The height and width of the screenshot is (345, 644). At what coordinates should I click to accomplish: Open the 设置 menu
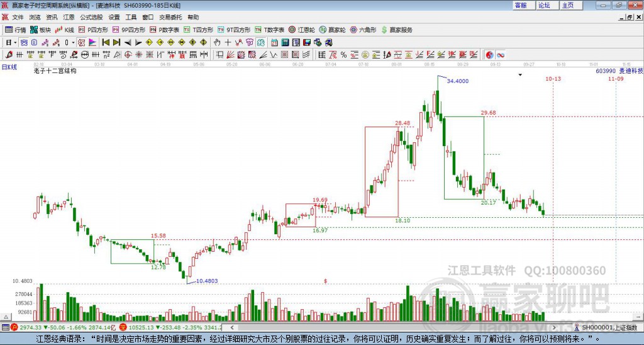[x=114, y=17]
